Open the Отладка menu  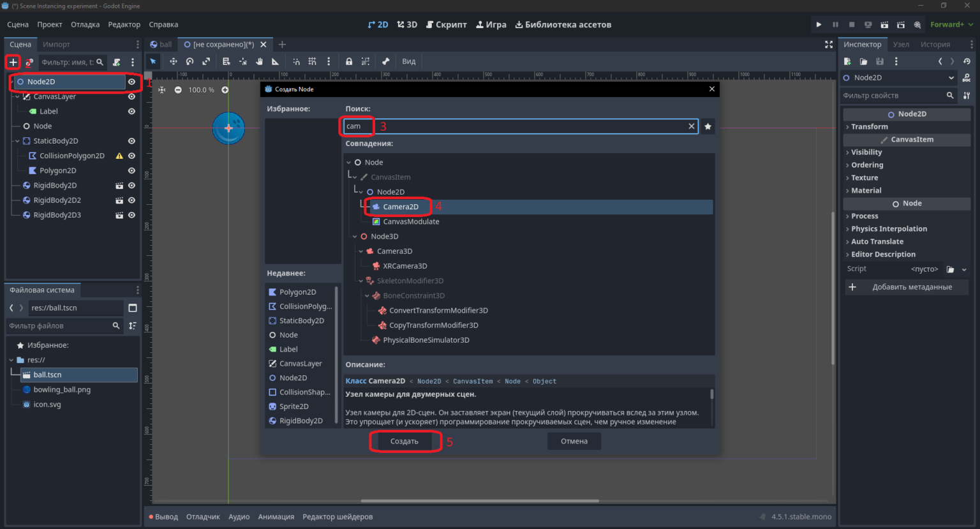click(85, 24)
